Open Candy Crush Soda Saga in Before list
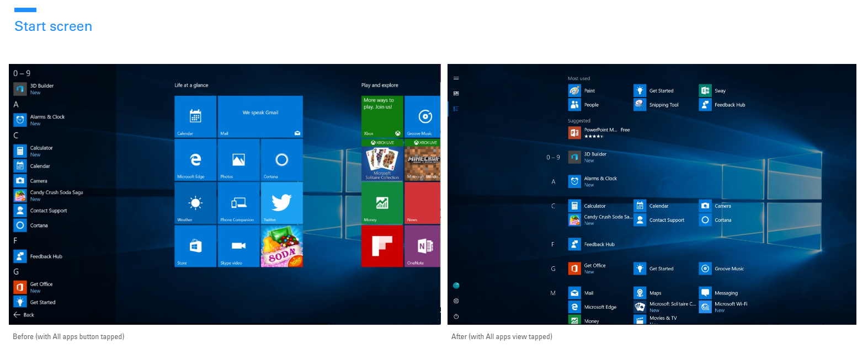 49,195
